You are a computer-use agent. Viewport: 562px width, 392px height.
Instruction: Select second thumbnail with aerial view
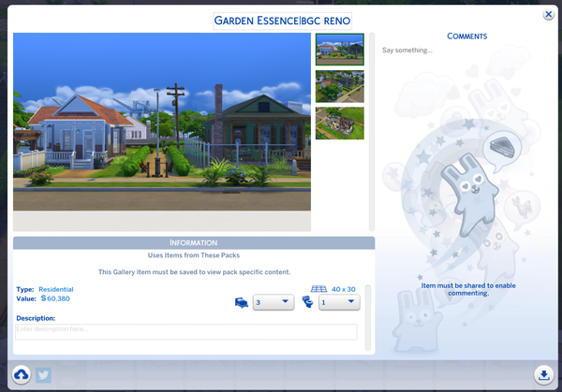point(340,86)
